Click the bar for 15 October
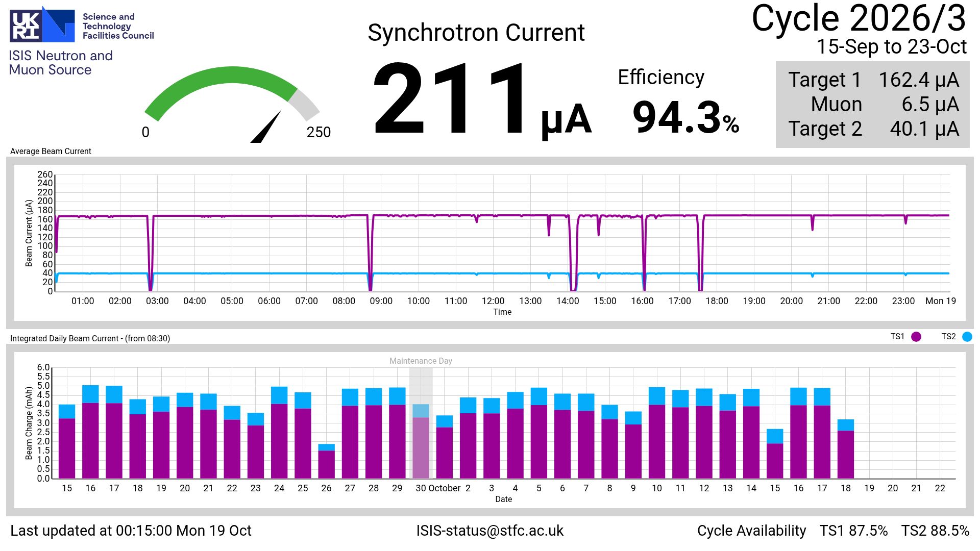The width and height of the screenshot is (980, 551). click(x=775, y=454)
